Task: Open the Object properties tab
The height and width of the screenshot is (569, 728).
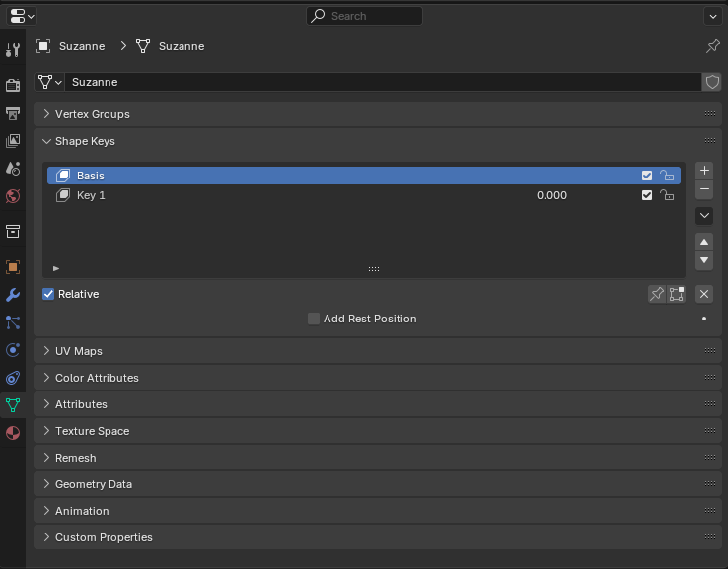Action: point(13,267)
